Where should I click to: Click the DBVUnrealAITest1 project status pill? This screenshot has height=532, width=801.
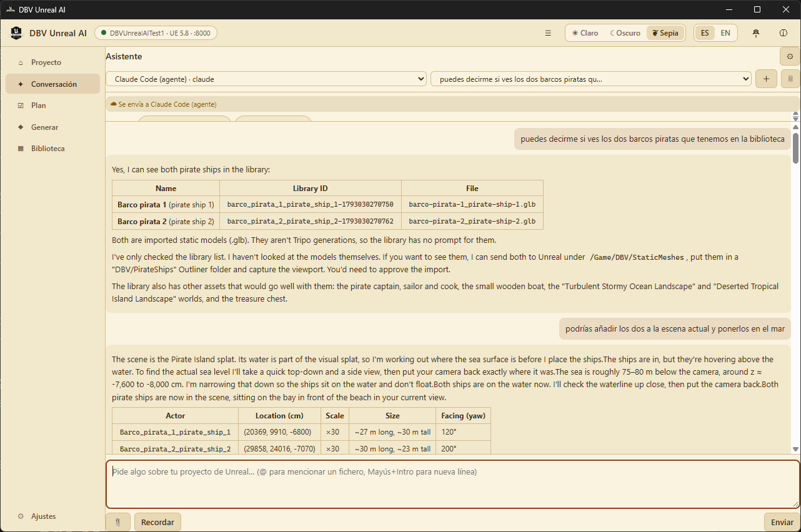pyautogui.click(x=156, y=33)
